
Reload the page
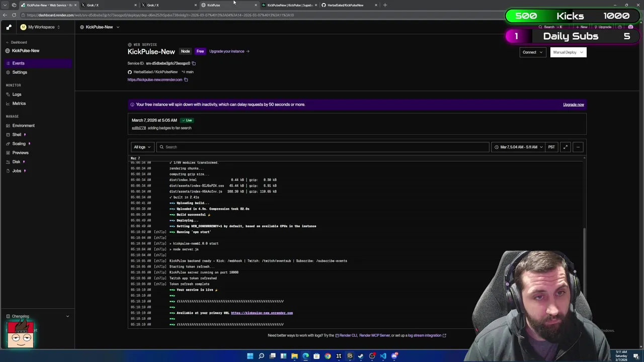(14, 15)
